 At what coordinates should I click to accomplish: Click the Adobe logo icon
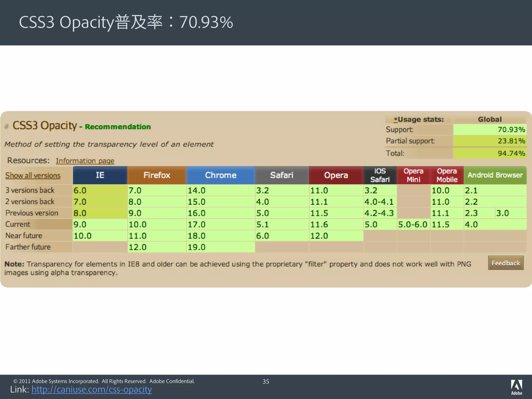pyautogui.click(x=516, y=387)
